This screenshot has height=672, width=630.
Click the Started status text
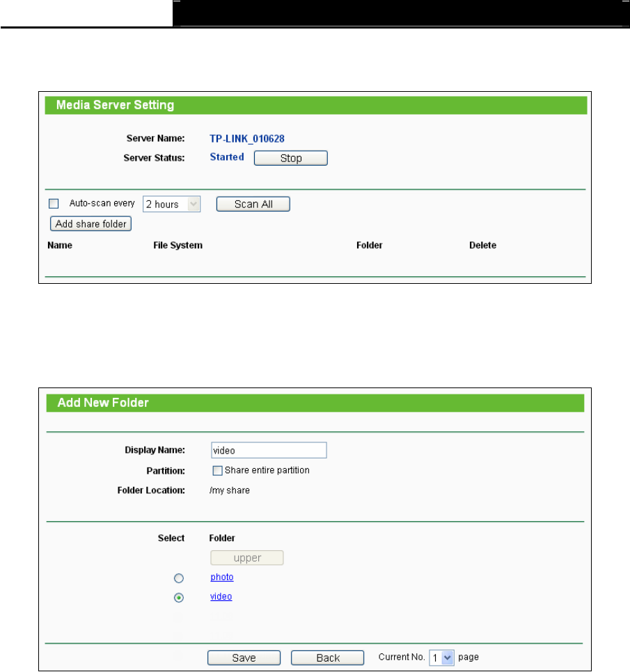(227, 157)
